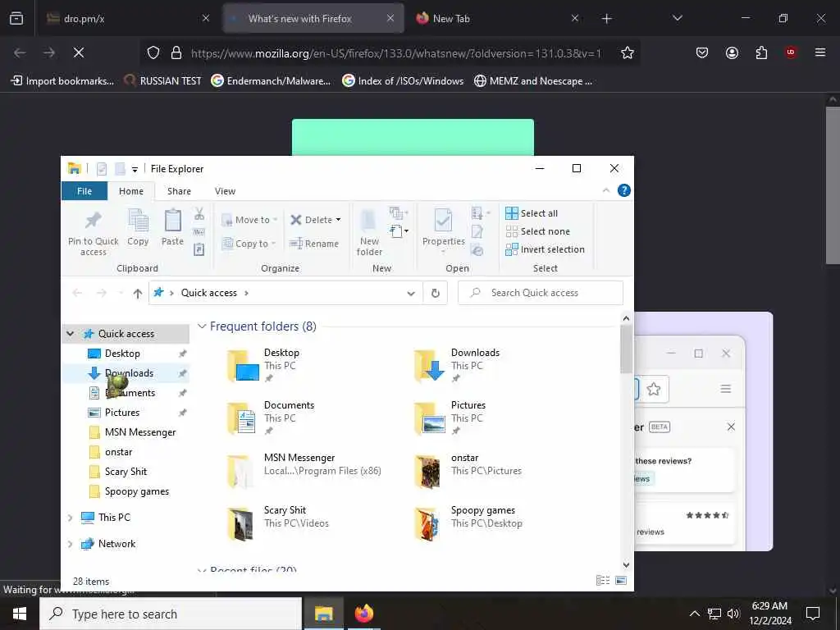The image size is (840, 630).
Task: Stop loading the Firefox page
Action: (79, 52)
